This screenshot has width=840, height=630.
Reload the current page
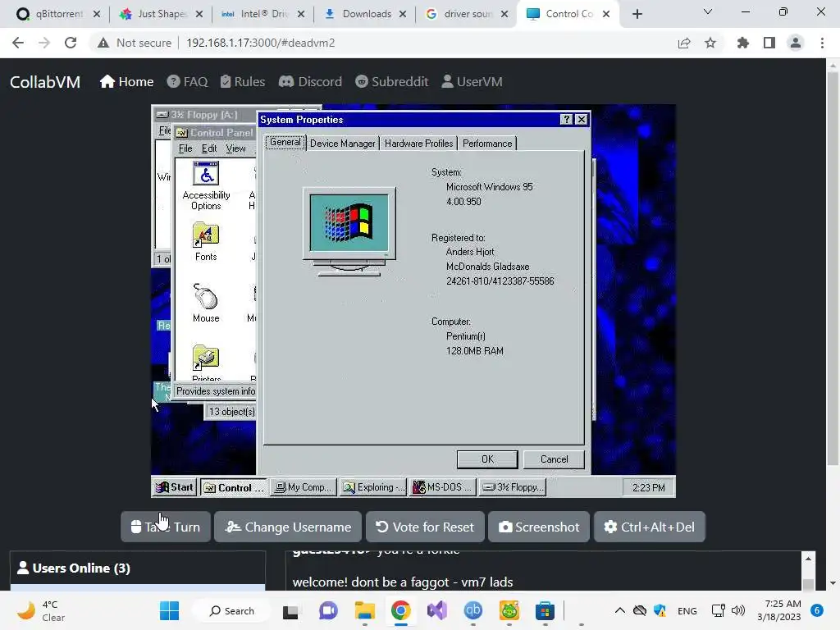tap(71, 43)
